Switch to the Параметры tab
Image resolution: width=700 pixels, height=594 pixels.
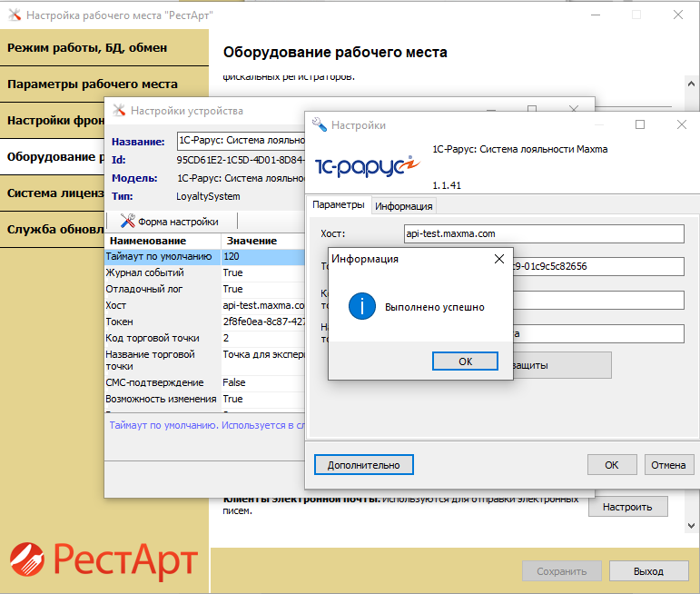coord(339,205)
